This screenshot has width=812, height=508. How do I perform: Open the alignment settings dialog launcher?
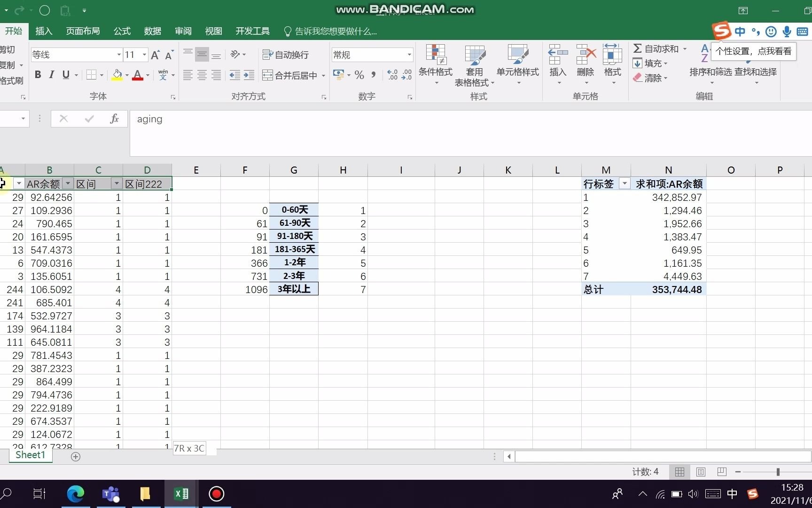click(324, 97)
